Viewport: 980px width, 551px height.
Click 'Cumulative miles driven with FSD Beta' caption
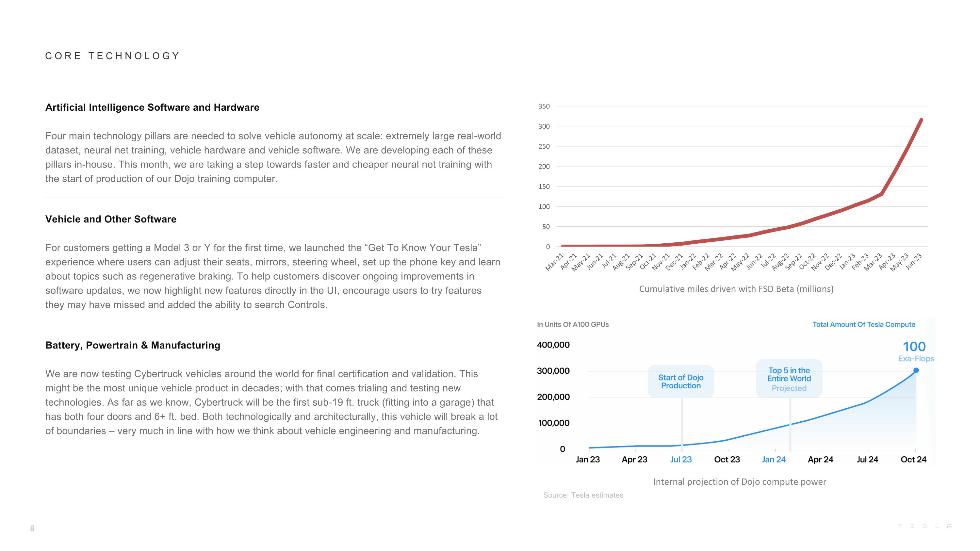pos(736,289)
